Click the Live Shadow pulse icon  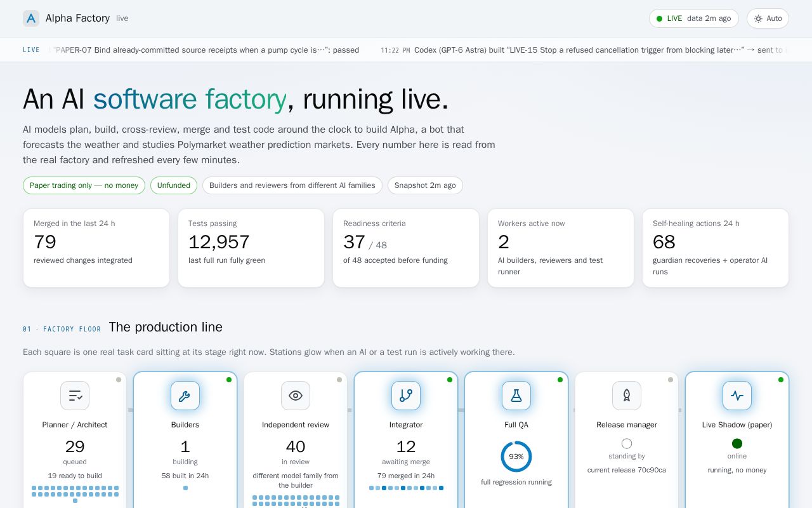[x=737, y=396]
